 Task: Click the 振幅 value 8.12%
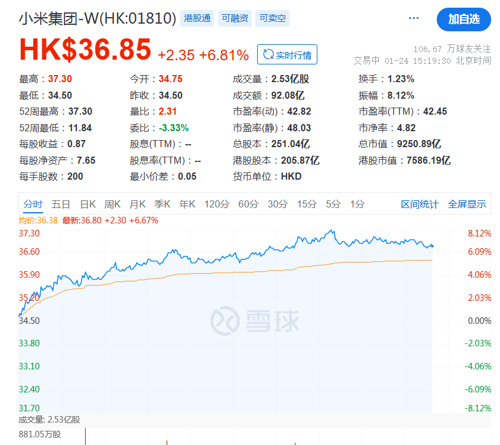401,95
